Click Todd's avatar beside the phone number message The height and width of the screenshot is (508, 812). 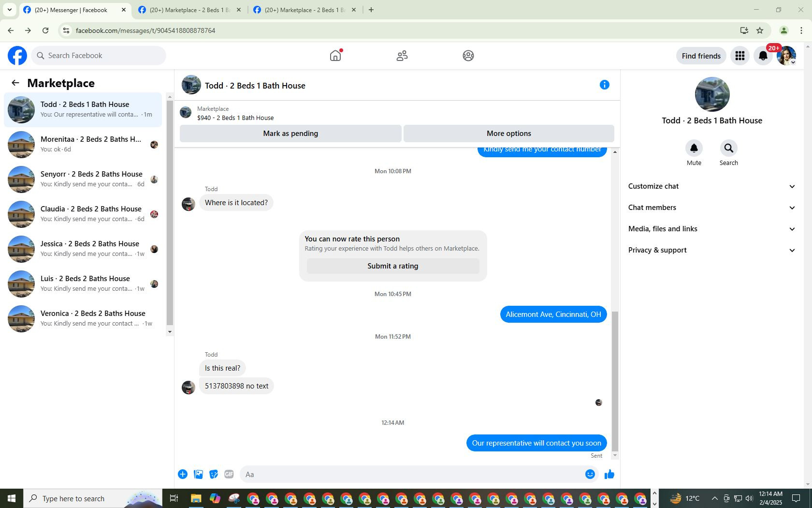coord(188,388)
